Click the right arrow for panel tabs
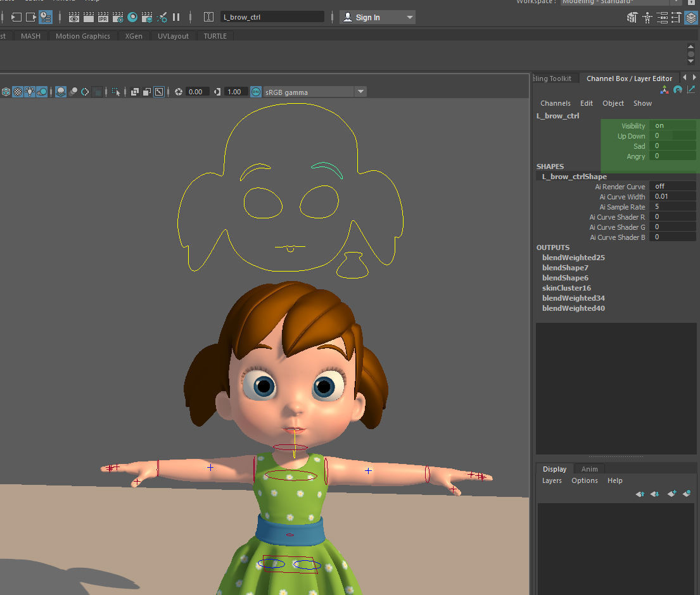 pos(694,78)
